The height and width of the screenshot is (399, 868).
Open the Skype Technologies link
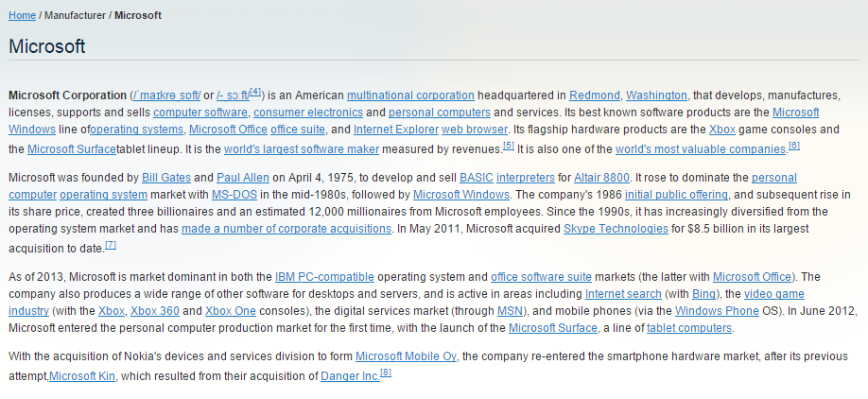(x=616, y=229)
